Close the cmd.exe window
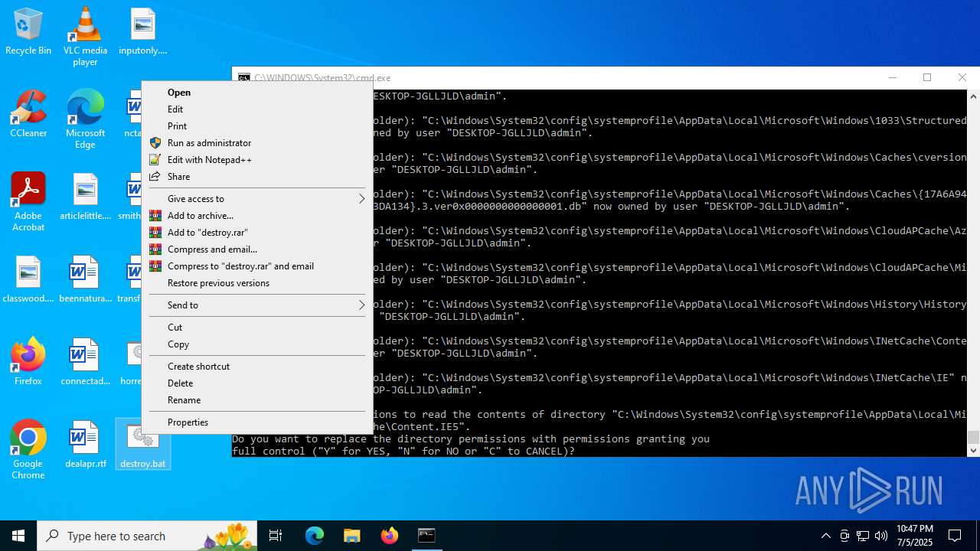Viewport: 980px width, 551px height. (962, 77)
